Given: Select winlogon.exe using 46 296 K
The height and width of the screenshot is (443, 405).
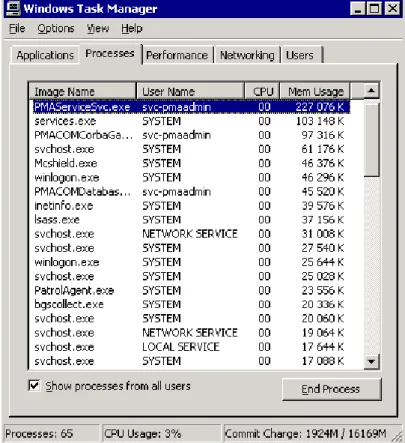Looking at the screenshot, I should [189, 177].
